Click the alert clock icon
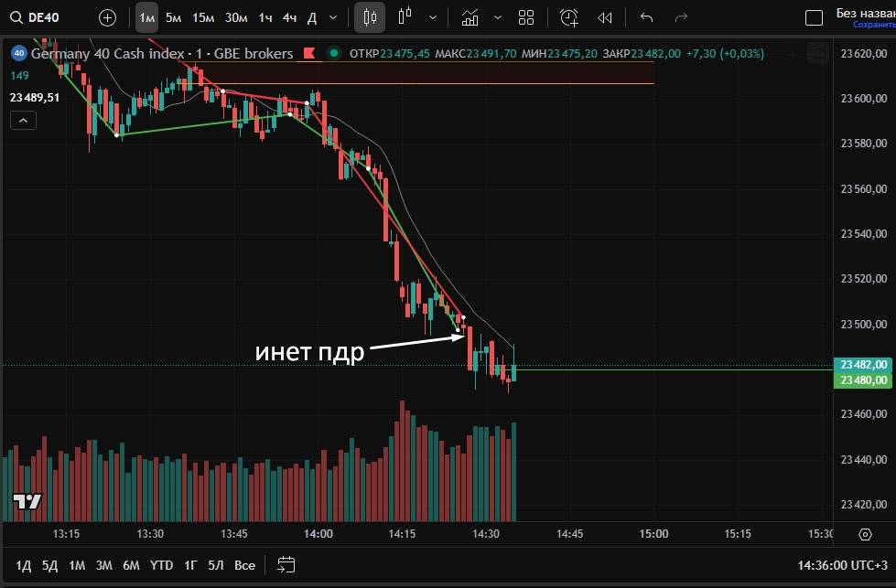 click(569, 17)
